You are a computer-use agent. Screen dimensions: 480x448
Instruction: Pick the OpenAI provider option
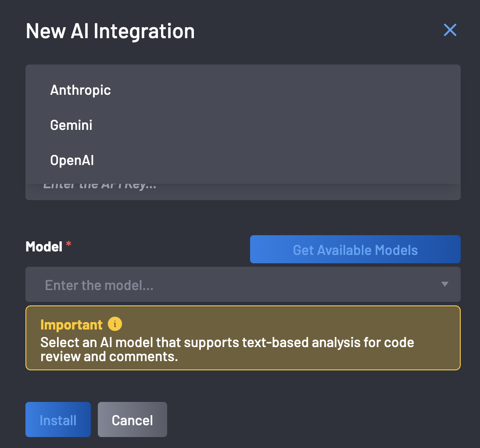[x=72, y=160]
